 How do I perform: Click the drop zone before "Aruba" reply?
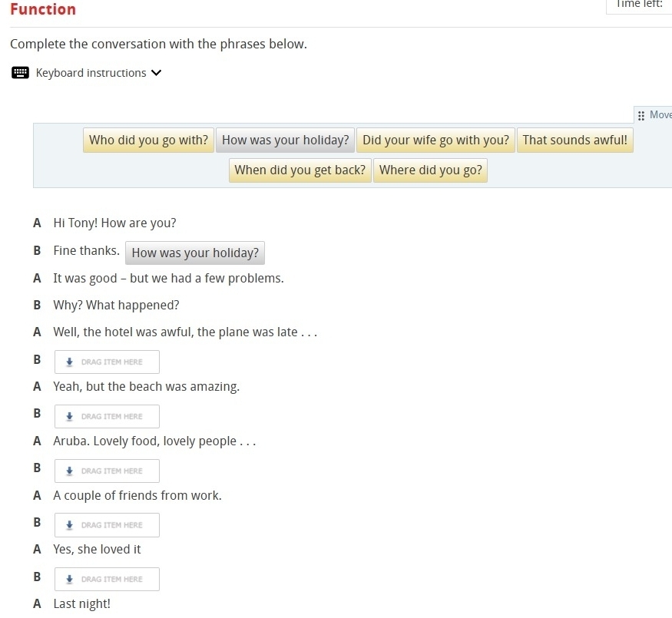(107, 417)
